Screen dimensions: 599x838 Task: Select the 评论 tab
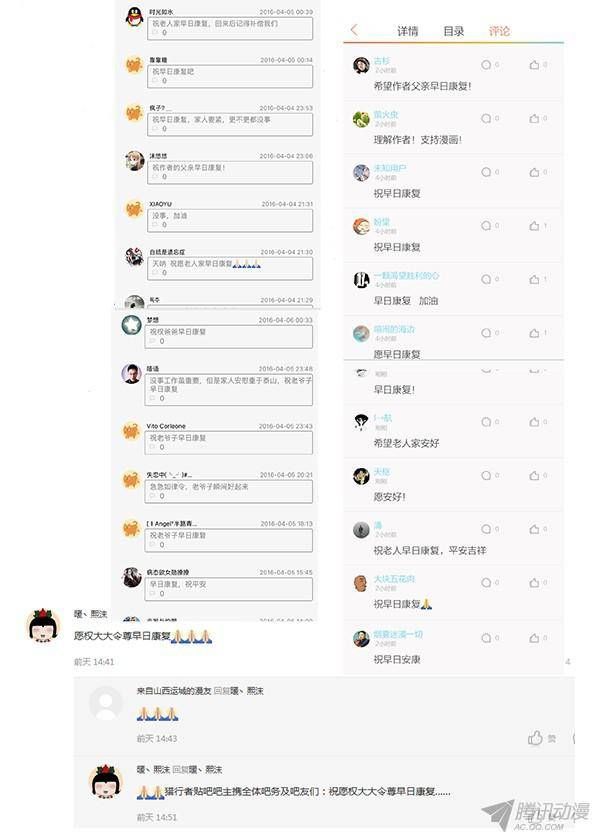coord(499,32)
